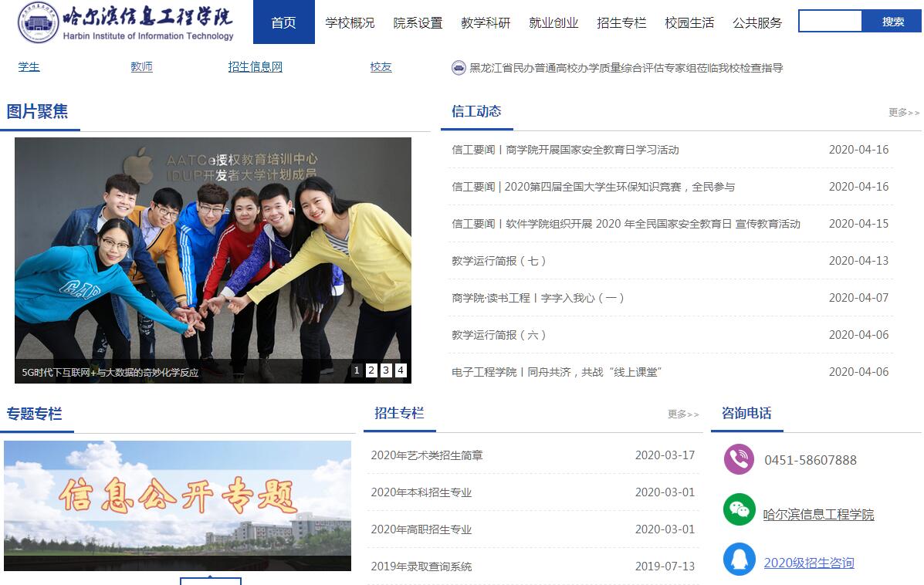Expand 更多 in 信工动态 section
The image size is (924, 585).
pyautogui.click(x=904, y=113)
